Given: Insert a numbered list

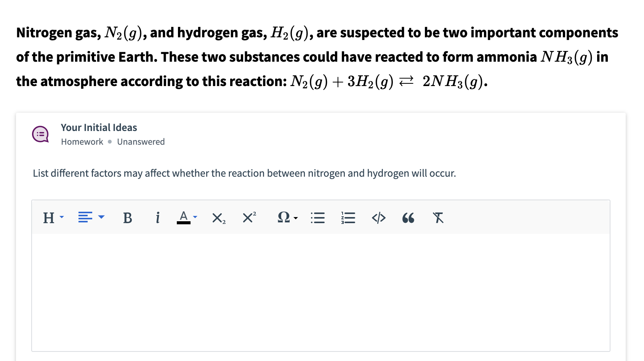Looking at the screenshot, I should [348, 218].
